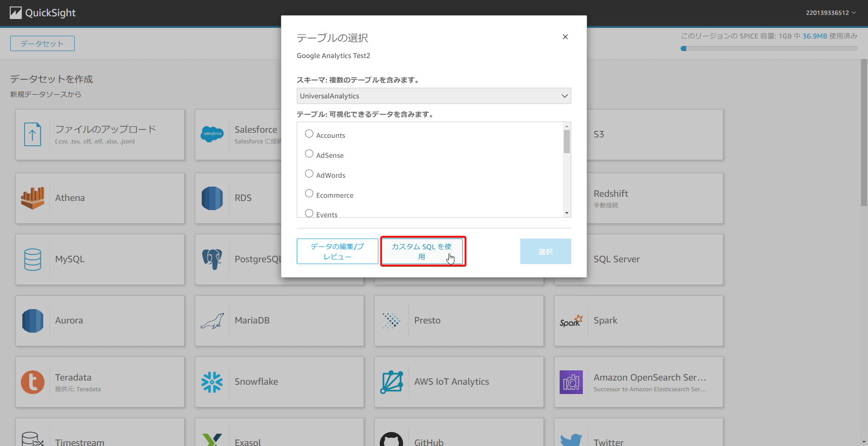Click the データの編集/プレビュー button
The width and height of the screenshot is (868, 446).
point(338,252)
